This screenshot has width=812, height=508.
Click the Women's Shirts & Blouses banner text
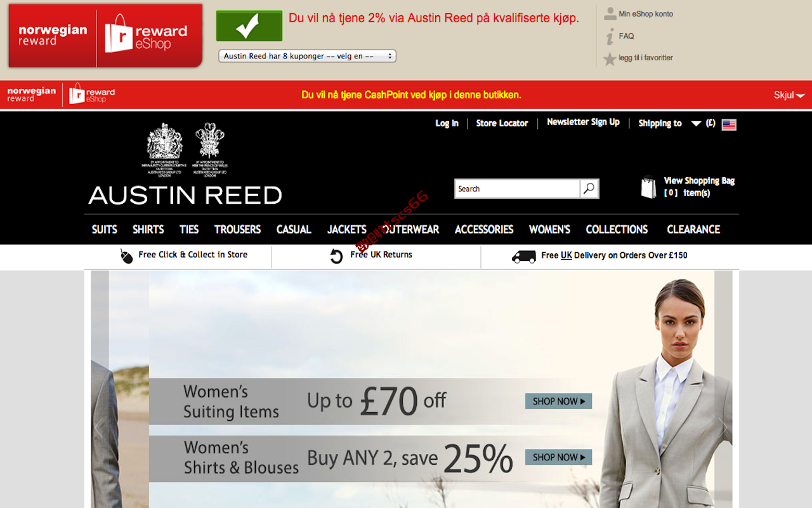click(x=241, y=458)
